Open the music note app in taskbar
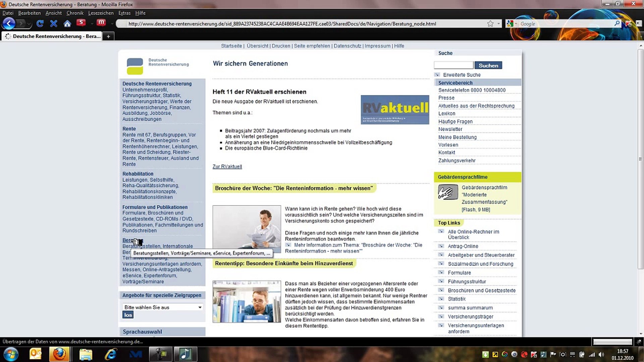Image resolution: width=644 pixels, height=362 pixels. pos(185,354)
